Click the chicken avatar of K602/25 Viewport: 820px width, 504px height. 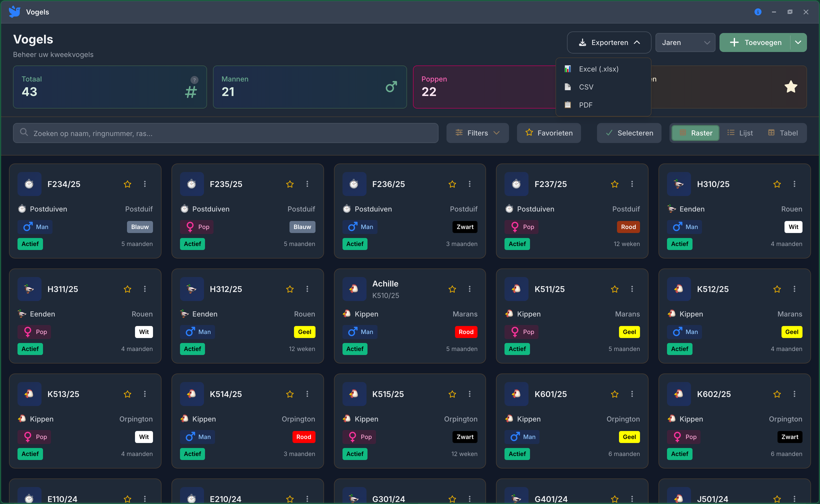pos(679,394)
